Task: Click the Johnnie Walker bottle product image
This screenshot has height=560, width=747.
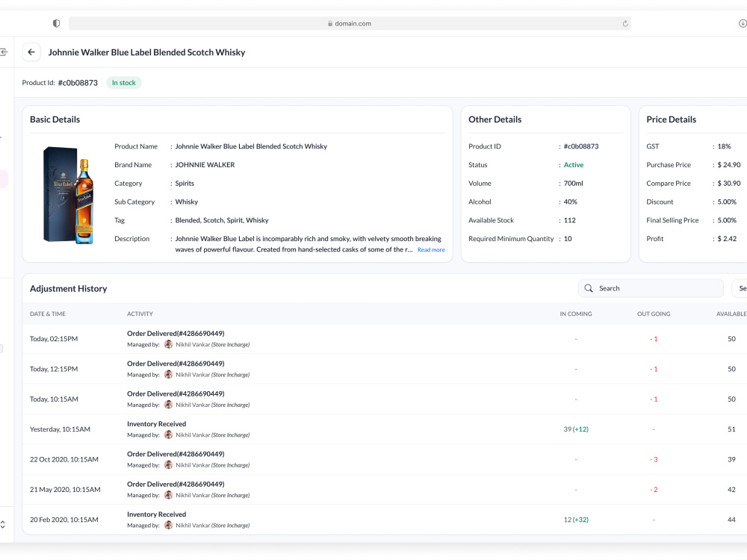Action: point(68,195)
